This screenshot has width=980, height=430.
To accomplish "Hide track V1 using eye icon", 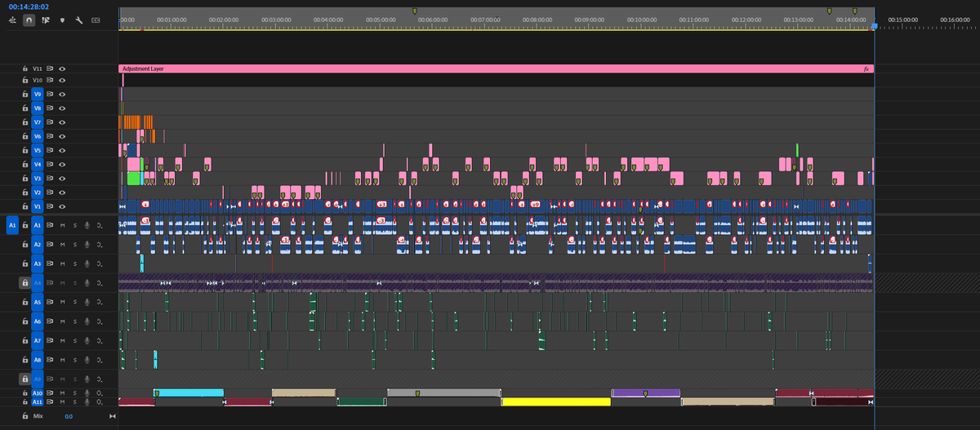I will [x=62, y=206].
